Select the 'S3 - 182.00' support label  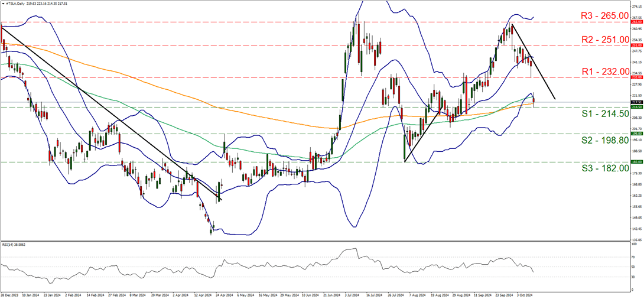[605, 168]
